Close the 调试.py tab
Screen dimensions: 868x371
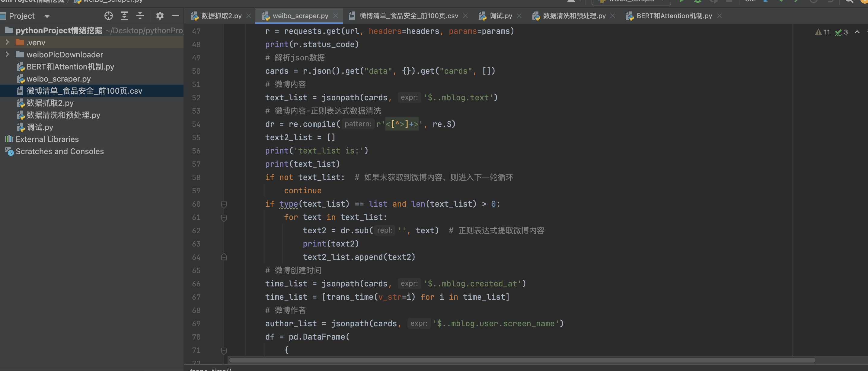click(x=519, y=16)
